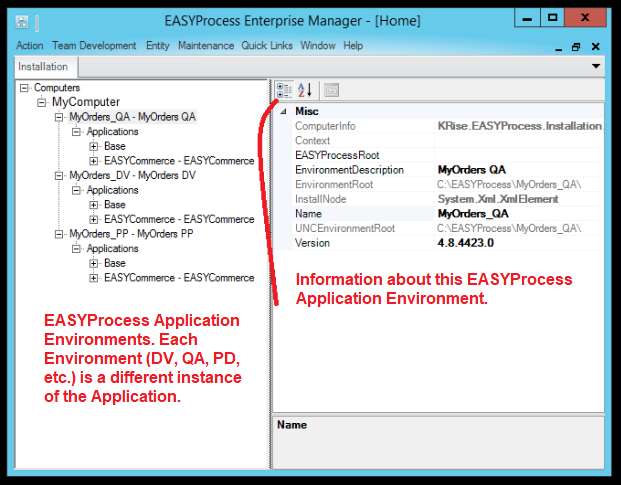This screenshot has width=621, height=485.
Task: Collapse the Misc property category
Action: point(284,112)
